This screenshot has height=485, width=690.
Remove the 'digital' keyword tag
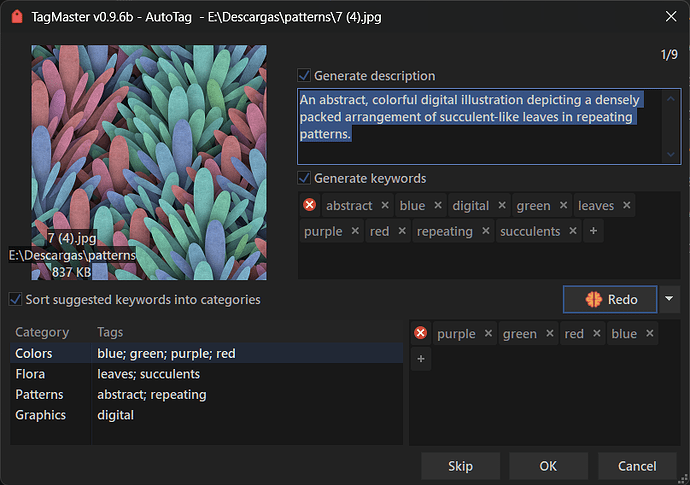(x=502, y=206)
